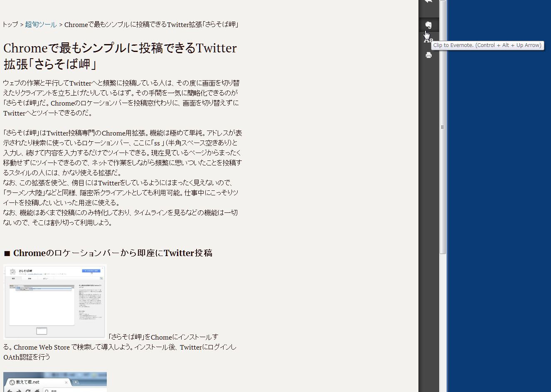Viewport: 551px width, 392px height.
Task: Click the paragraph starting ウェブの作業と平行して
Action: coord(121,98)
